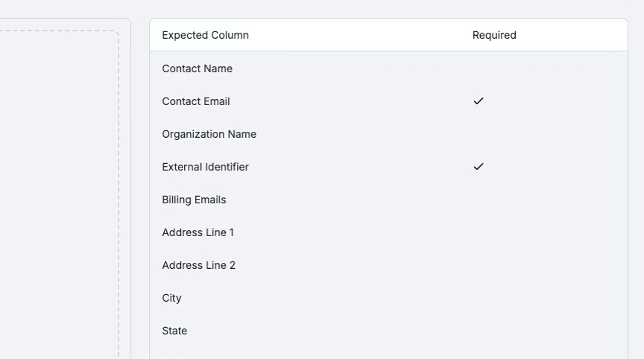Click empty Required cell for State
Screen dimensions: 644x359
pos(479,331)
